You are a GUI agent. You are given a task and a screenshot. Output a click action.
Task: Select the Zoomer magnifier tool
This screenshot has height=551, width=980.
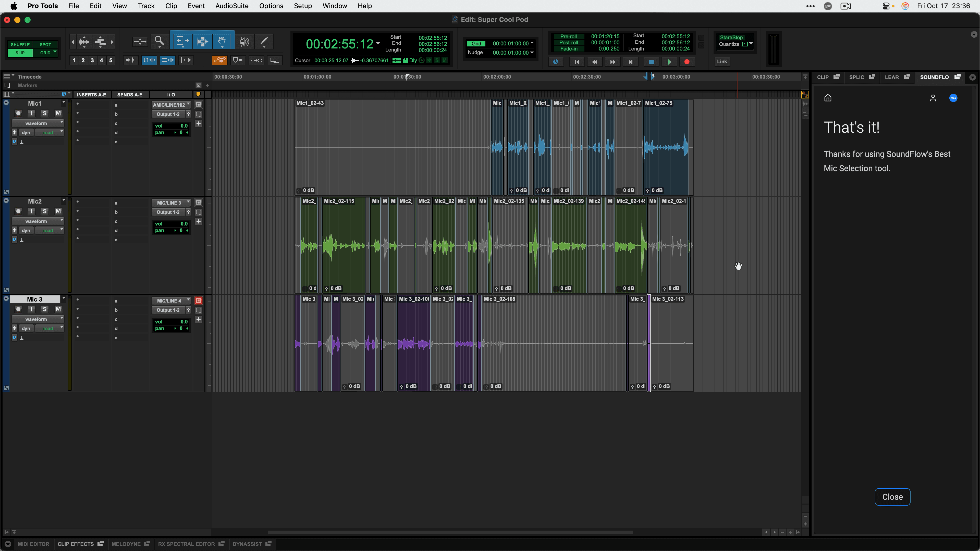pos(159,41)
